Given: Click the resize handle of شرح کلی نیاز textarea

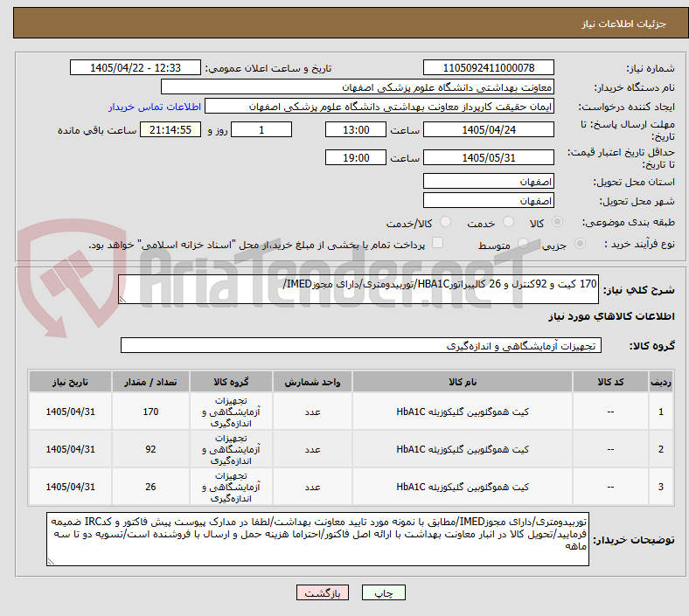Looking at the screenshot, I should coord(122,300).
